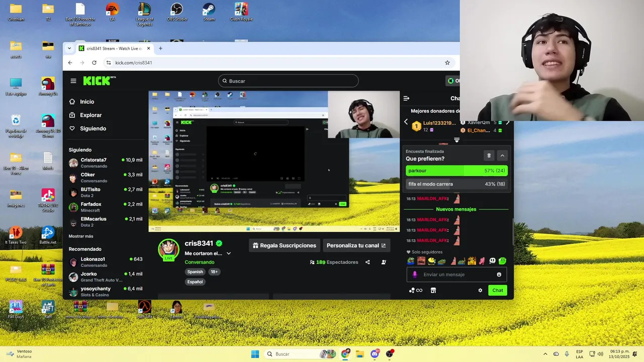Viewport: 644px width, 362px height.
Task: Click the taskbar Buscar search box
Action: [300, 354]
